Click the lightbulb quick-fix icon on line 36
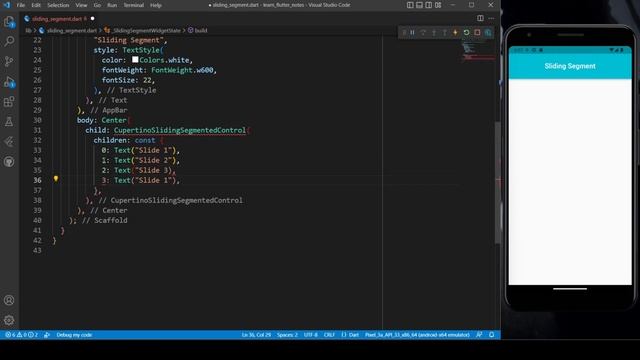The image size is (640, 360). click(x=56, y=179)
